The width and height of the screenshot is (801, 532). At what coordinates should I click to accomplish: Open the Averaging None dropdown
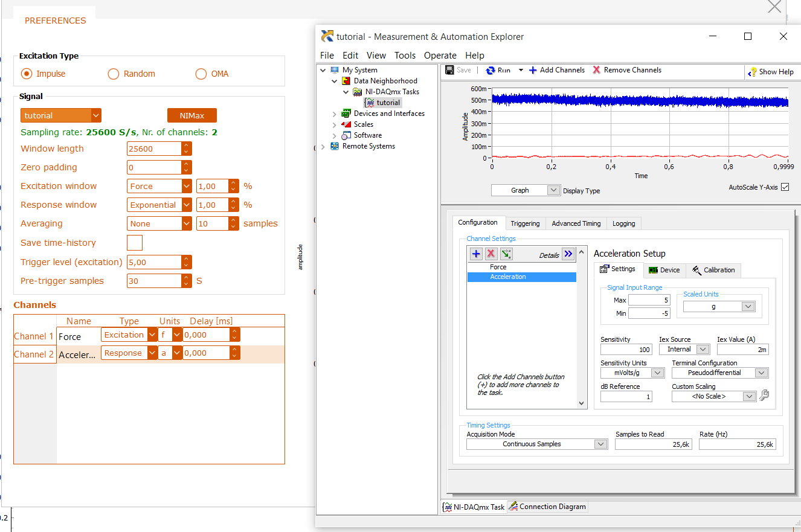click(x=187, y=224)
